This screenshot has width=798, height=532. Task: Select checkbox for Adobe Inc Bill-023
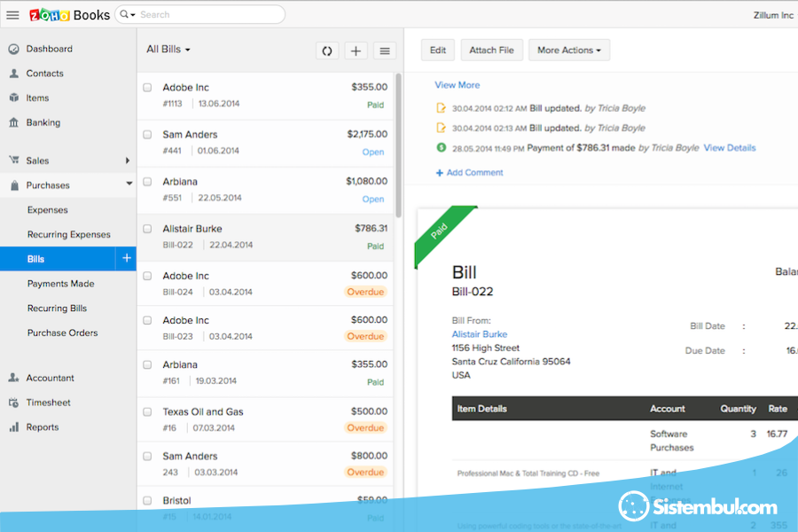[x=147, y=320]
